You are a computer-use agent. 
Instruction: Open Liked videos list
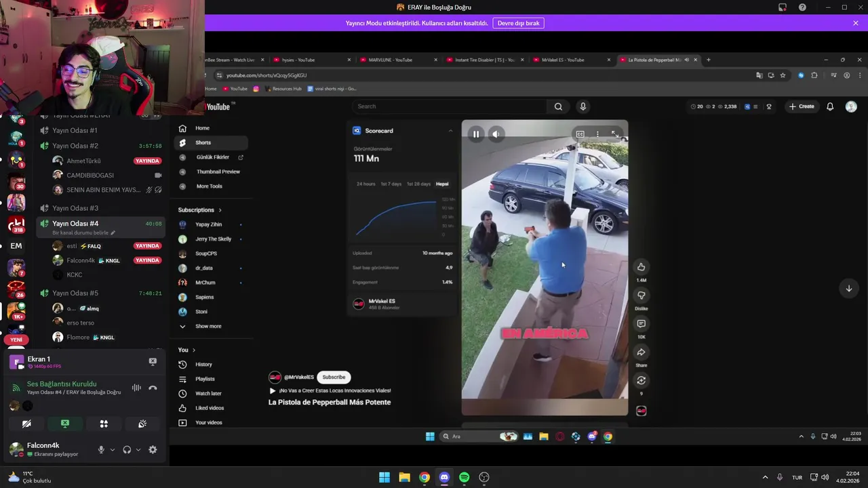210,408
